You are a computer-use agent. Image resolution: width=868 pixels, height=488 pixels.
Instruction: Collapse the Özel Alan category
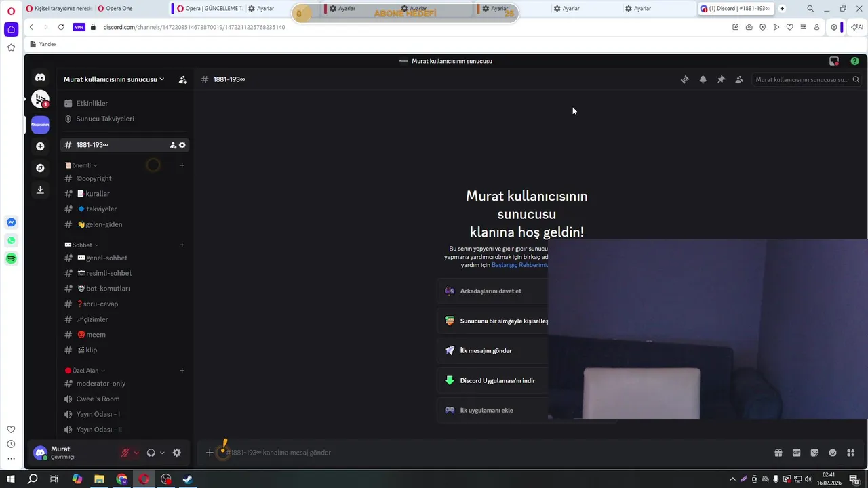click(85, 371)
